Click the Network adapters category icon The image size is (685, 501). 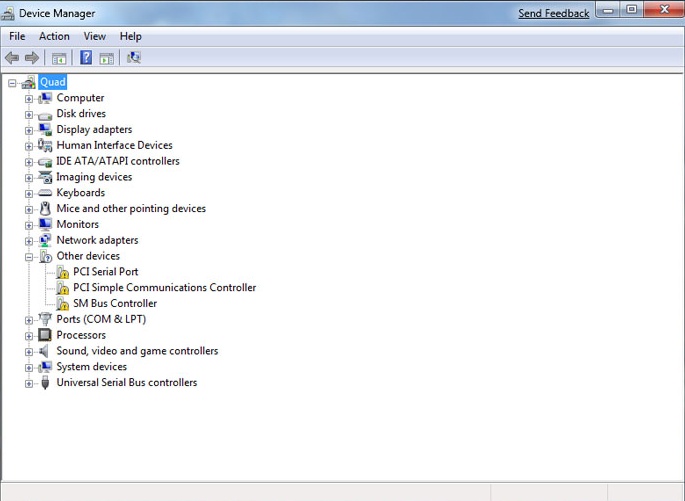(x=45, y=240)
